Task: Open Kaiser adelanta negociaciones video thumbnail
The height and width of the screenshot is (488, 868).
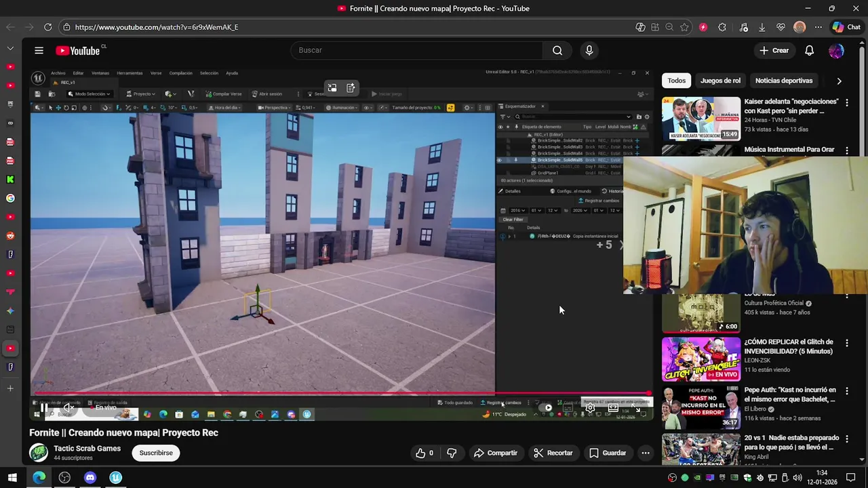Action: (x=701, y=118)
